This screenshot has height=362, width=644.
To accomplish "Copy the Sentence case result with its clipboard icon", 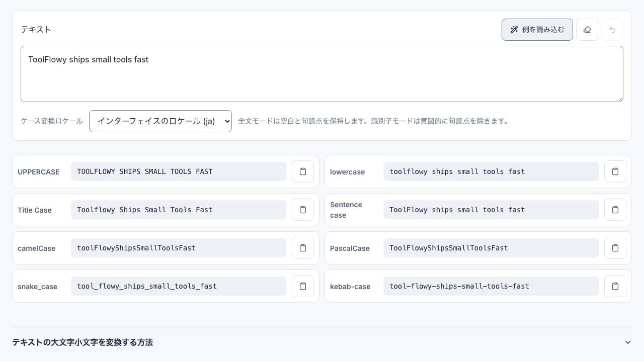I will (x=615, y=210).
